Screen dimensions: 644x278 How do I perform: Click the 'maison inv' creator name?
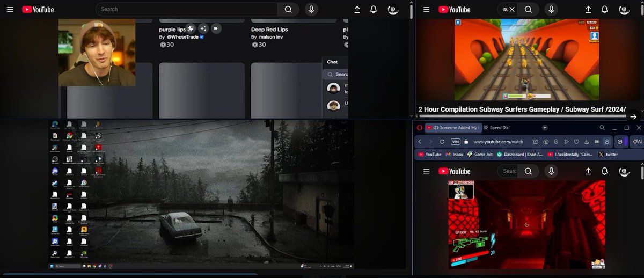pos(272,37)
